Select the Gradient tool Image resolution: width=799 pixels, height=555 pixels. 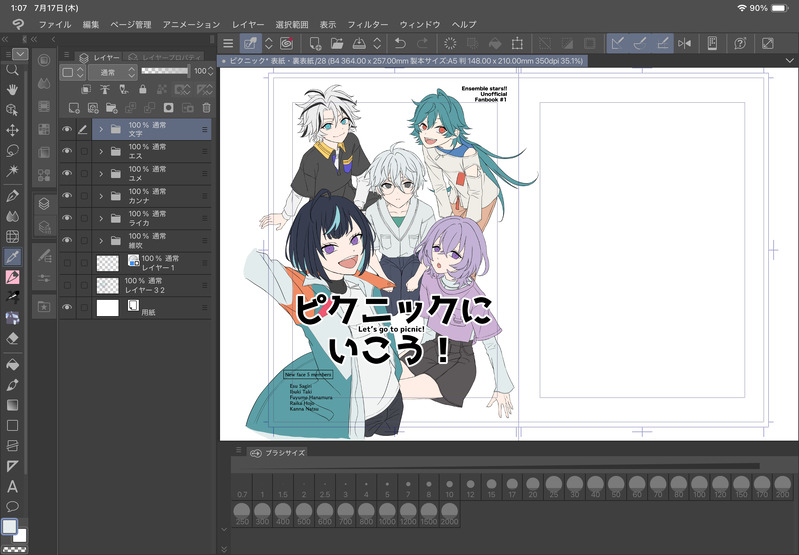pyautogui.click(x=12, y=405)
